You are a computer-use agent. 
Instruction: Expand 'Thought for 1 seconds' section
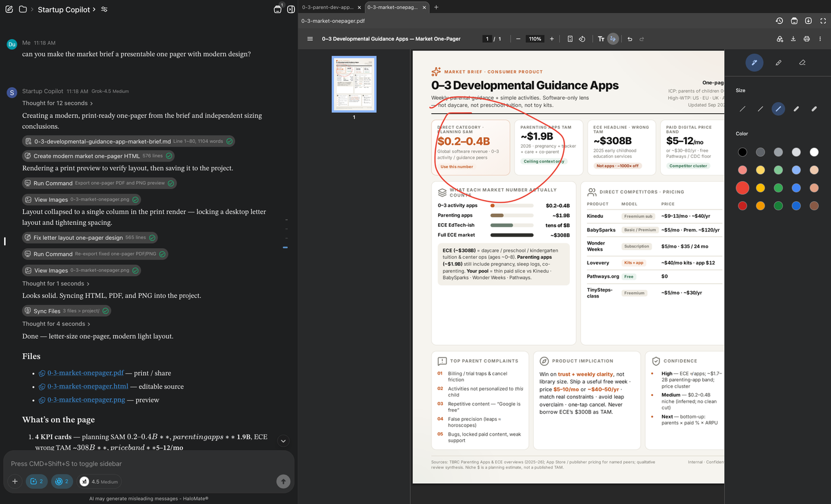click(56, 284)
